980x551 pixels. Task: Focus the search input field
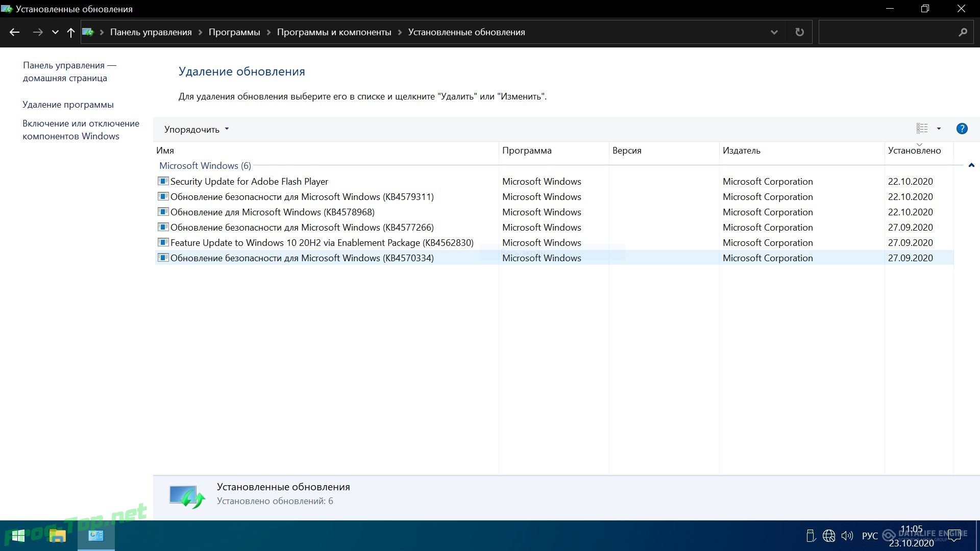(x=888, y=32)
